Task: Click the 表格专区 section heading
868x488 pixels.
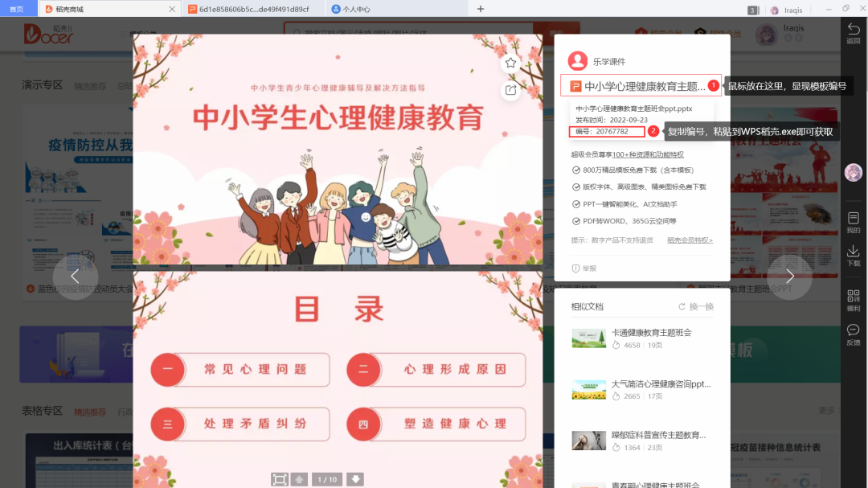Action: (42, 411)
